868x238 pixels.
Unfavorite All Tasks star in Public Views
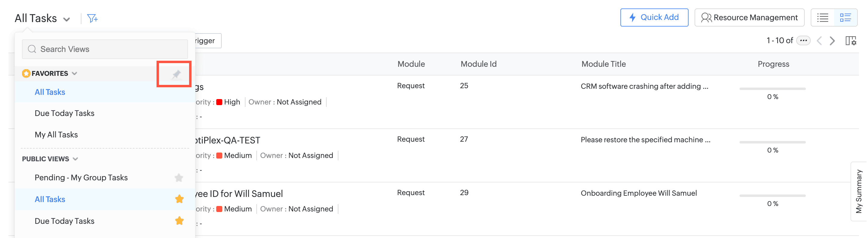point(179,199)
